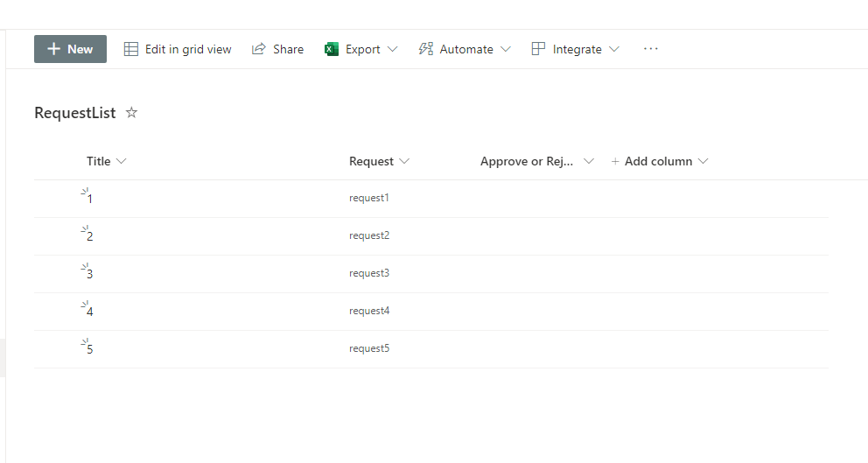Image resolution: width=868 pixels, height=463 pixels.
Task: Open list item titled 5
Action: tap(89, 349)
